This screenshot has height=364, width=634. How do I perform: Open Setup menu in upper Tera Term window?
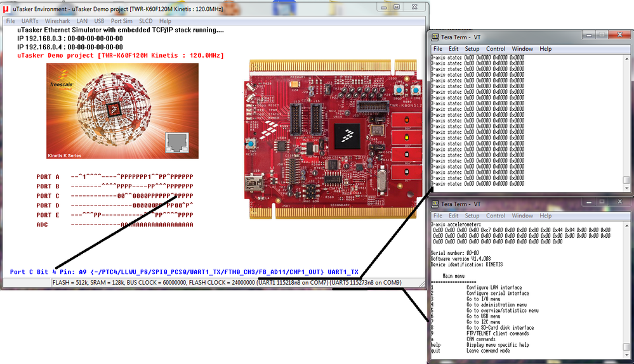(x=472, y=49)
